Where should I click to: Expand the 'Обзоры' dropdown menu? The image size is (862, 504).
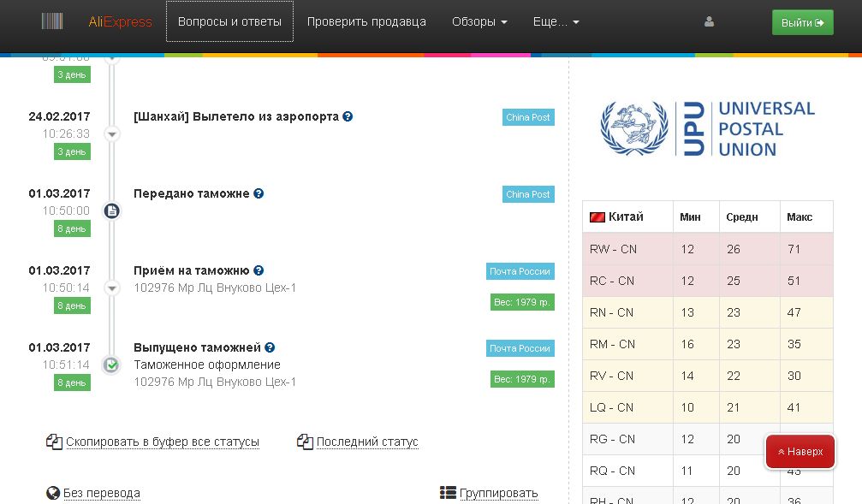pos(479,22)
